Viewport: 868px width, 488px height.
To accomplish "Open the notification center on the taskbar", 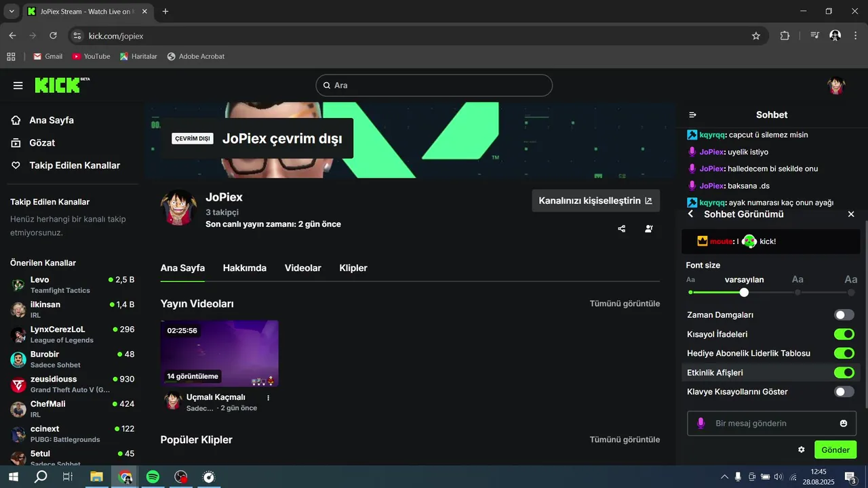I will coord(850,477).
